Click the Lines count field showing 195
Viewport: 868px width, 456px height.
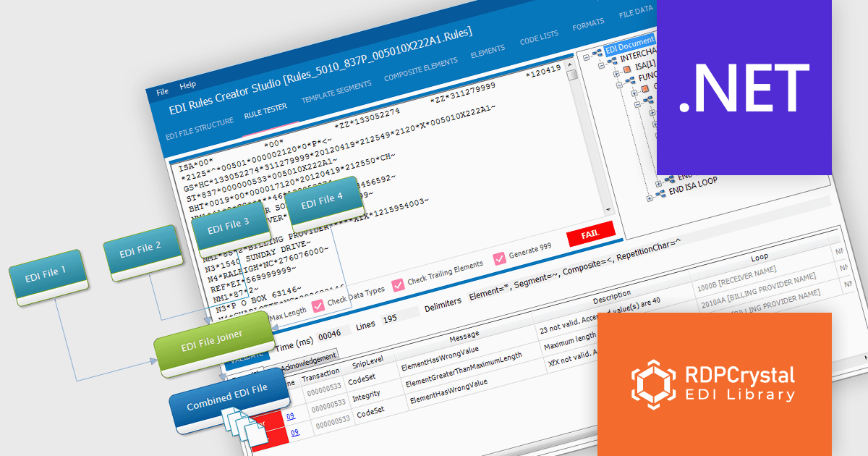pyautogui.click(x=400, y=316)
